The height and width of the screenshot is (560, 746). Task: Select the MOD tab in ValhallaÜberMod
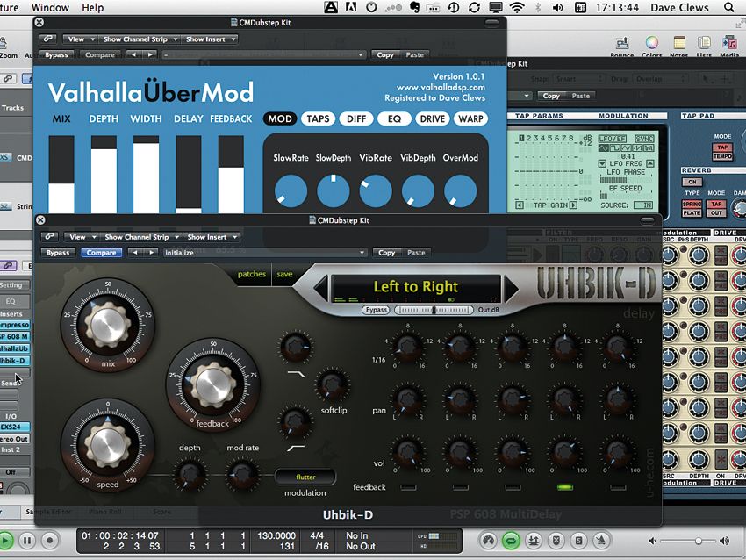280,118
